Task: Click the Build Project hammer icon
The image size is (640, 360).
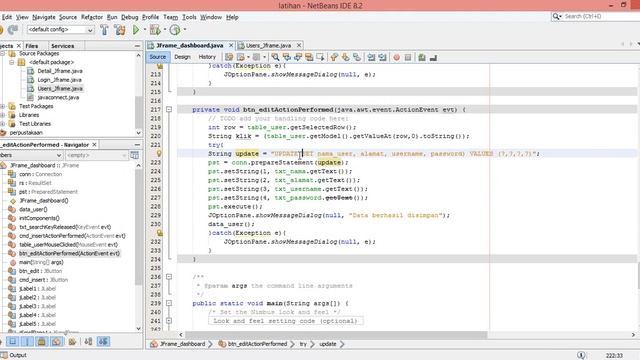Action: point(104,30)
